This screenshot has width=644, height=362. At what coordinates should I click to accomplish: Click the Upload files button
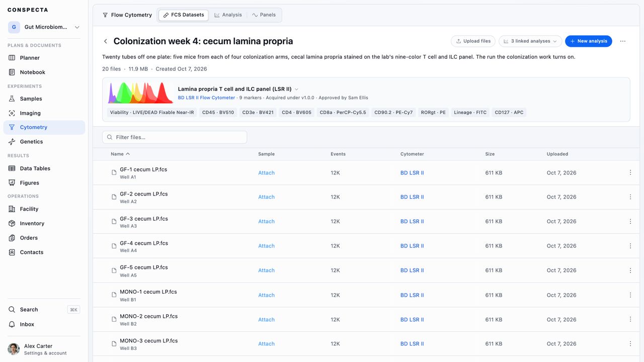[473, 41]
